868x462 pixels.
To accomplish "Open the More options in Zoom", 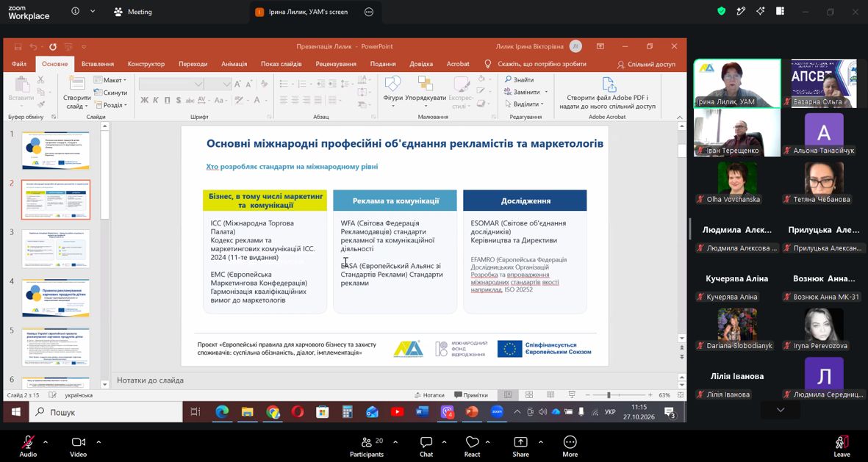I will click(x=570, y=446).
